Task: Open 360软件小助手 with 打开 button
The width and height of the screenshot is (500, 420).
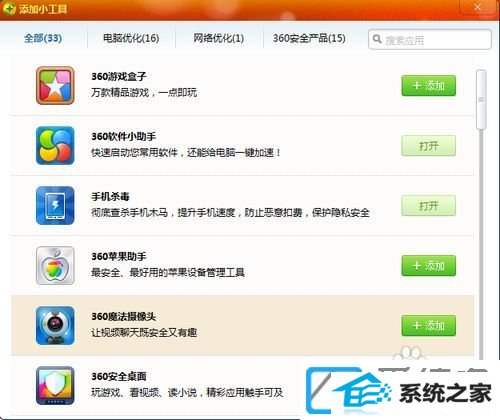Action: click(x=428, y=146)
